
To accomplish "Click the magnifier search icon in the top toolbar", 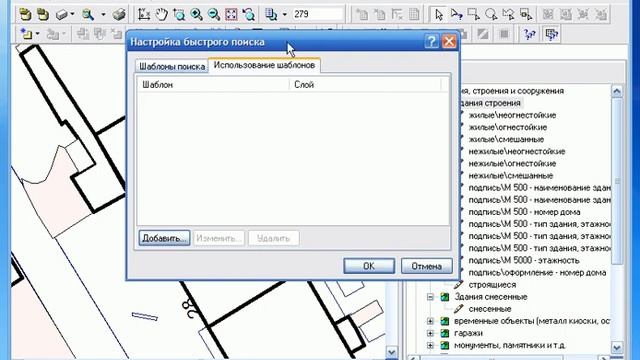I will click(88, 15).
